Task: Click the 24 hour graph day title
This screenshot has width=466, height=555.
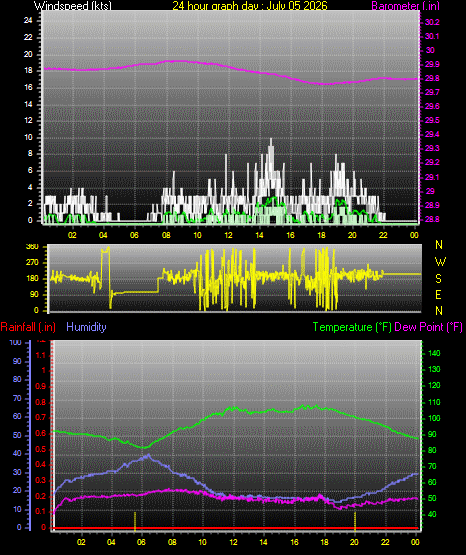Action: [250, 5]
